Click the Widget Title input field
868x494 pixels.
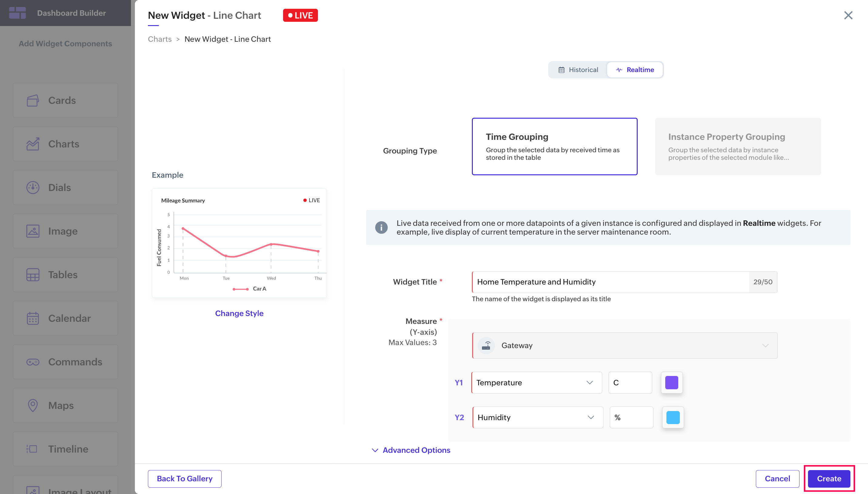point(610,282)
